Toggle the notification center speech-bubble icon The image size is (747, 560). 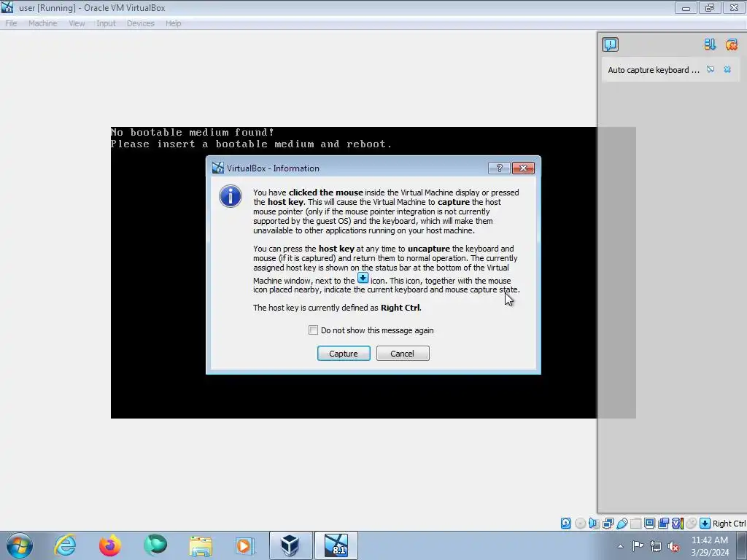[x=611, y=44]
